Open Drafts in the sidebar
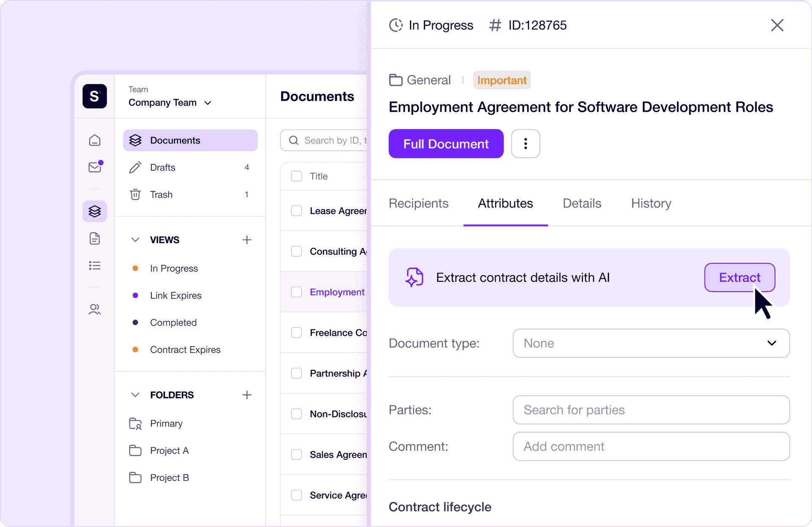Screen dimensions: 812x527 [190, 167]
